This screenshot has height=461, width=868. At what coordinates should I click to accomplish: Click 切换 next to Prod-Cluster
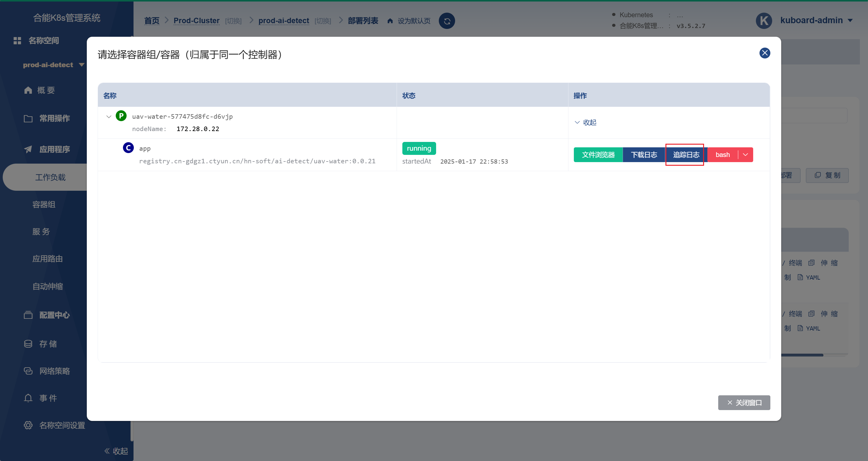233,21
